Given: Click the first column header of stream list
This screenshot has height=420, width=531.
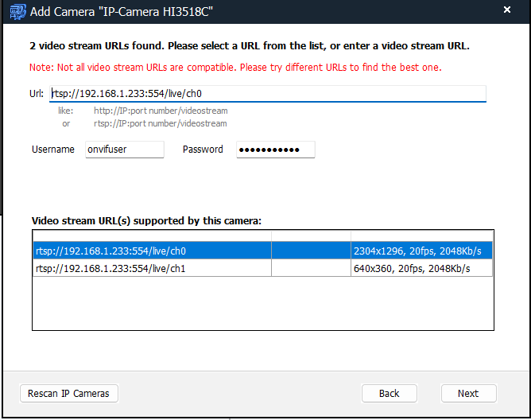Looking at the screenshot, I should point(151,236).
